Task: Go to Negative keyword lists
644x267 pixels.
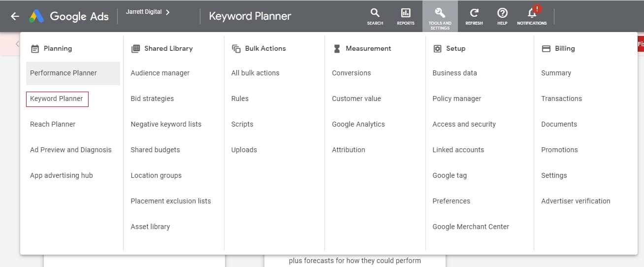Action: click(x=166, y=124)
